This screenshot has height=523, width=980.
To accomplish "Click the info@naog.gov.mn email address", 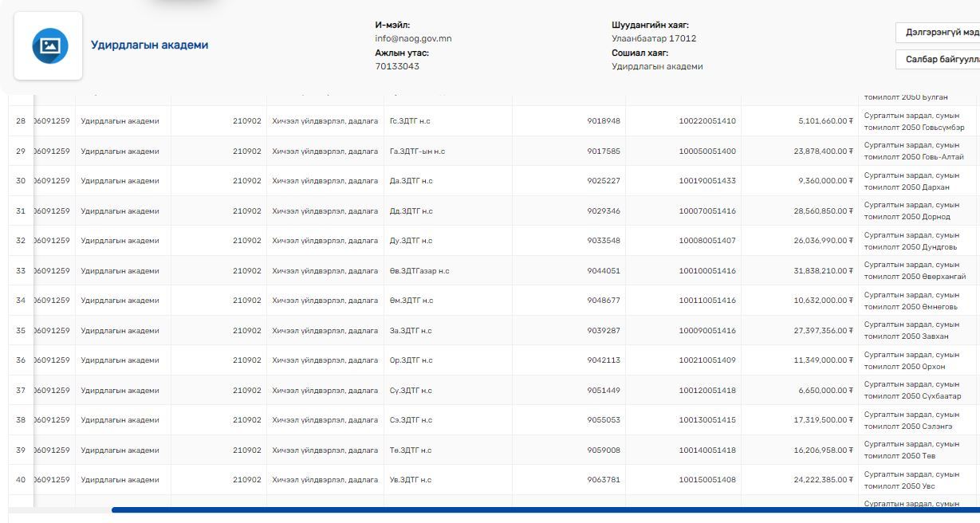I will tap(413, 38).
